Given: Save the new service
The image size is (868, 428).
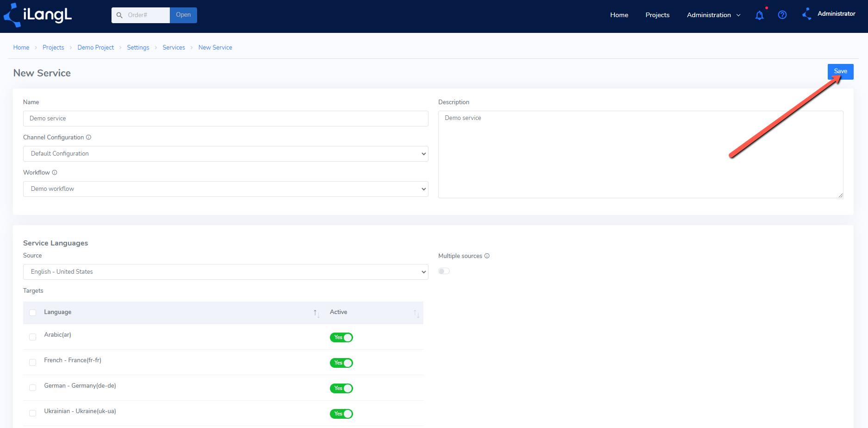Looking at the screenshot, I should pos(840,71).
